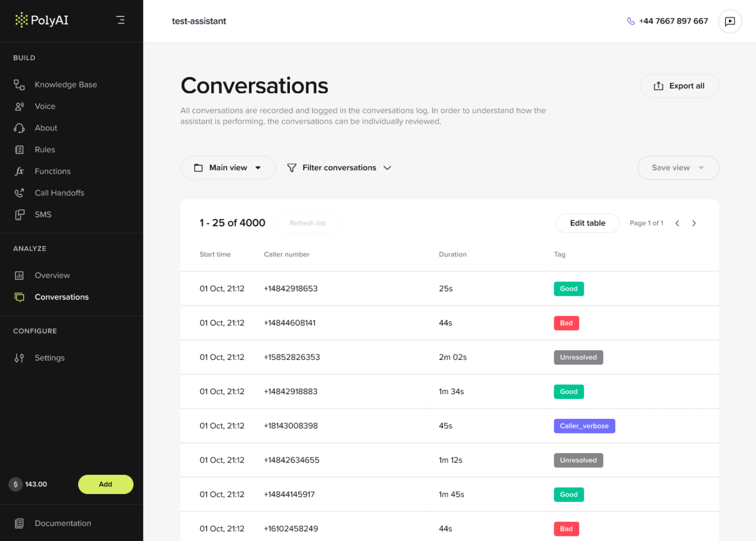Open the Save view dropdown
This screenshot has height=541, width=756.
(678, 168)
